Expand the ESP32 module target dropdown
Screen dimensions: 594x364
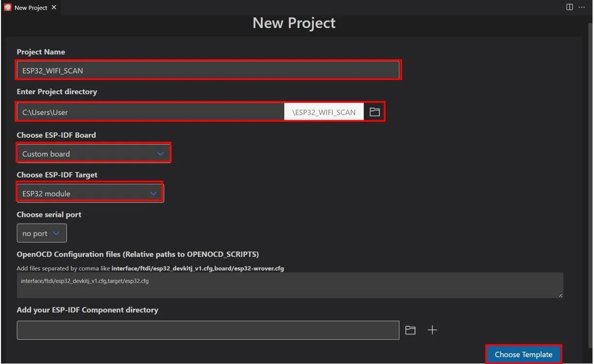coord(90,193)
